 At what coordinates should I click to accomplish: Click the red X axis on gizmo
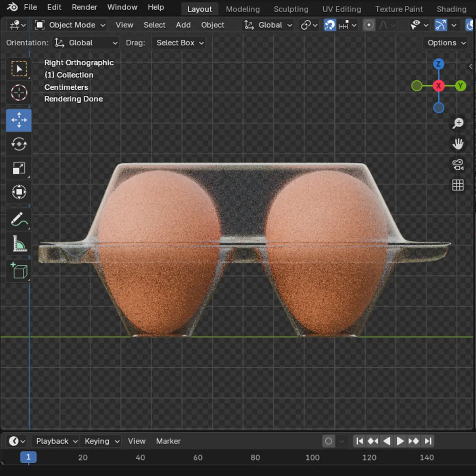click(x=438, y=86)
